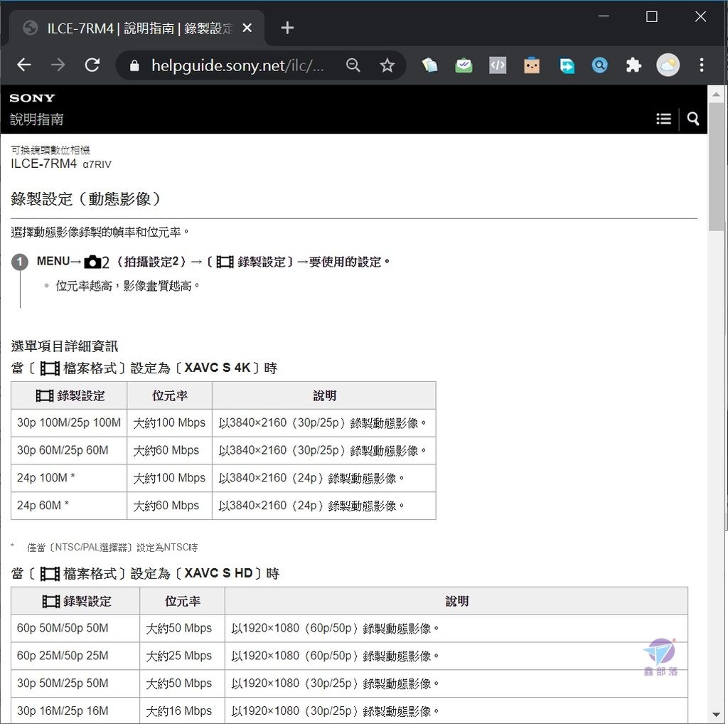This screenshot has height=724, width=728.
Task: Click the 60p 50M/50p 50M cell
Action: pos(75,628)
